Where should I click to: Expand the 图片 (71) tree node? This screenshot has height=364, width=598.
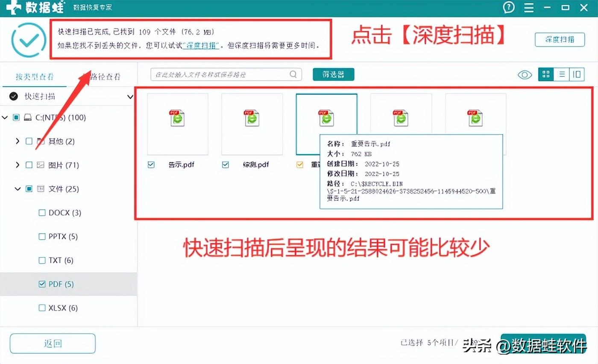(x=18, y=165)
